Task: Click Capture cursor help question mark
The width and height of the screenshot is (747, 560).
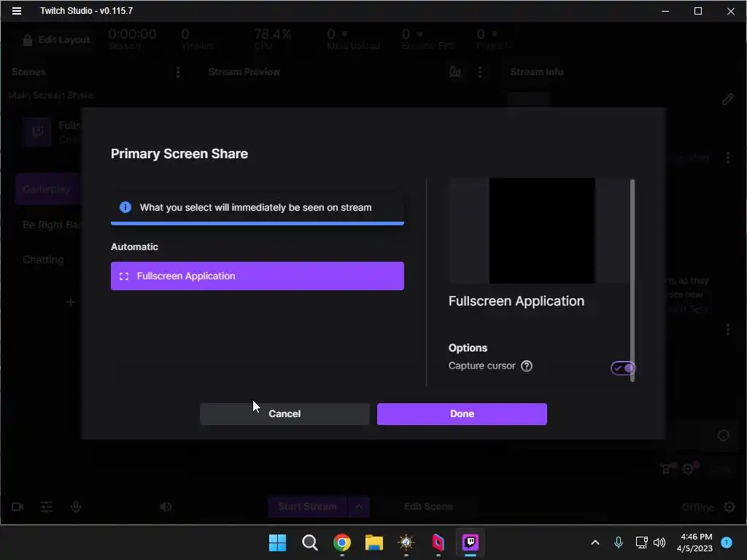Action: (x=527, y=366)
